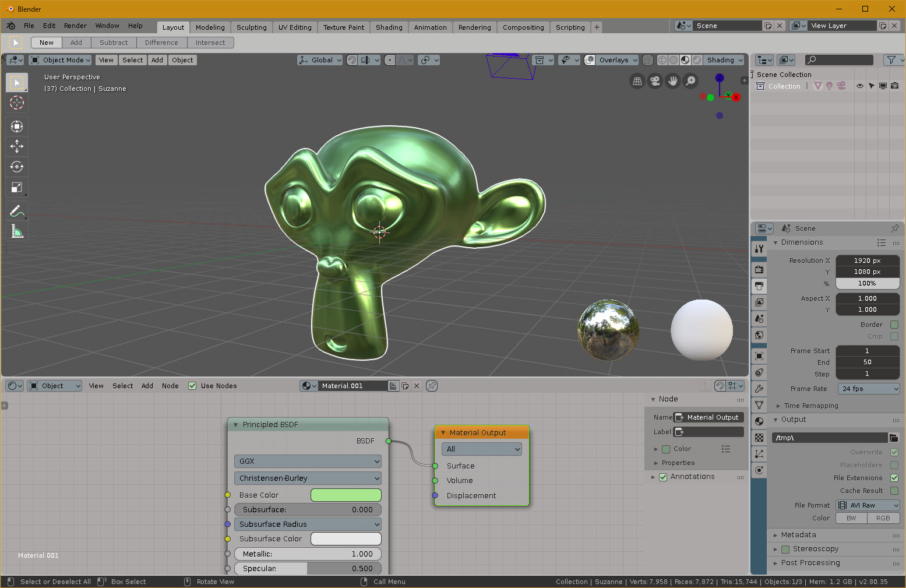The image size is (906, 588).
Task: Click the pan hand icon in viewport
Action: [x=673, y=81]
